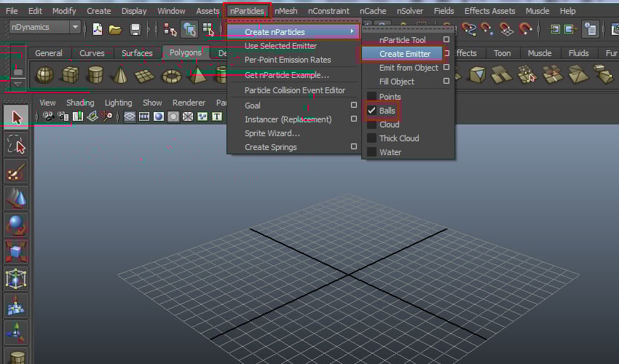Switch to the Curves shelf tab
This screenshot has width=619, height=364.
92,53
